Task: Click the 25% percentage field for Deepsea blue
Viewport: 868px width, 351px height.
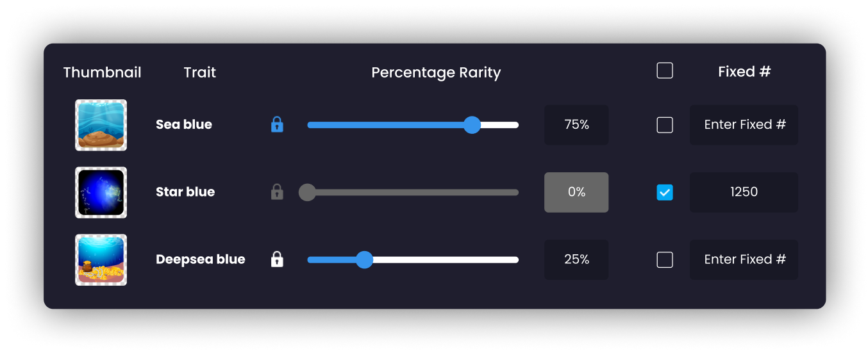Action: coord(576,259)
